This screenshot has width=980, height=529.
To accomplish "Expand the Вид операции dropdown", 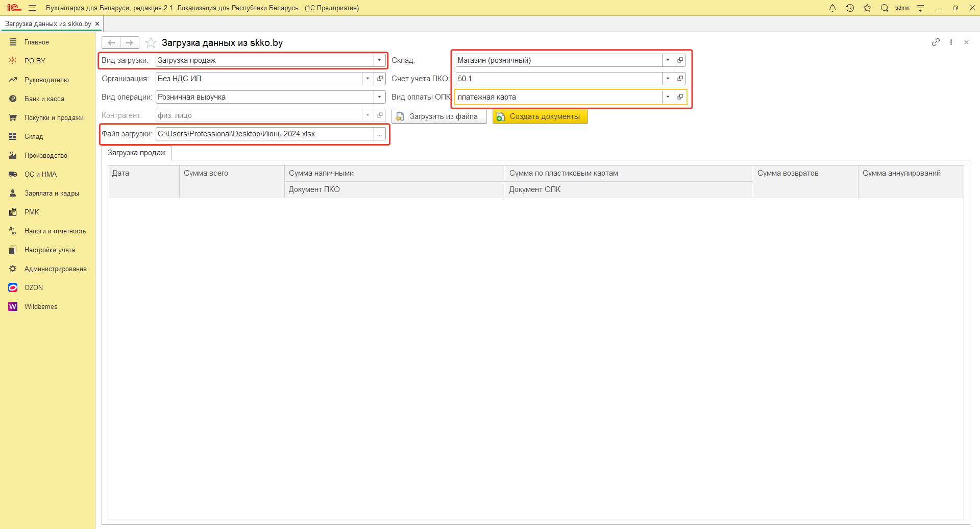I will pos(379,97).
